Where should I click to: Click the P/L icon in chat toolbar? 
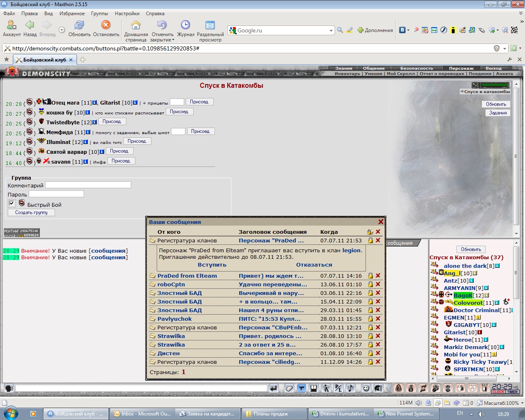coord(338,388)
